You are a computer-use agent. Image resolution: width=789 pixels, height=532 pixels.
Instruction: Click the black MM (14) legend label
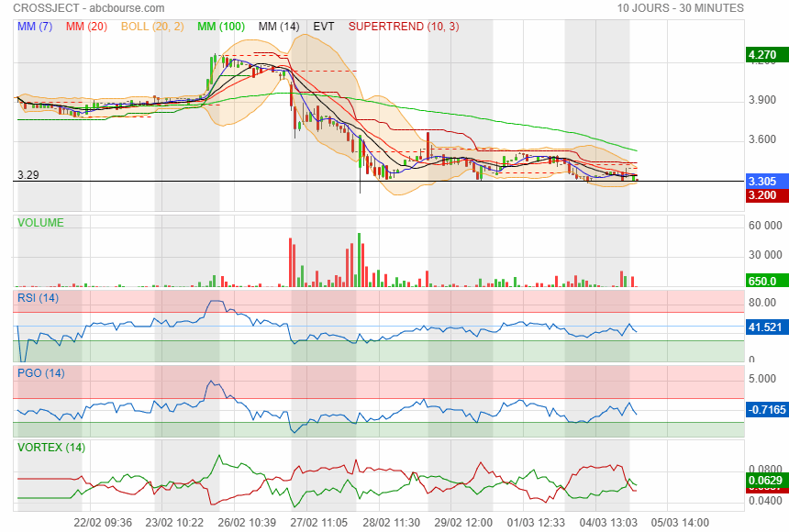[279, 27]
